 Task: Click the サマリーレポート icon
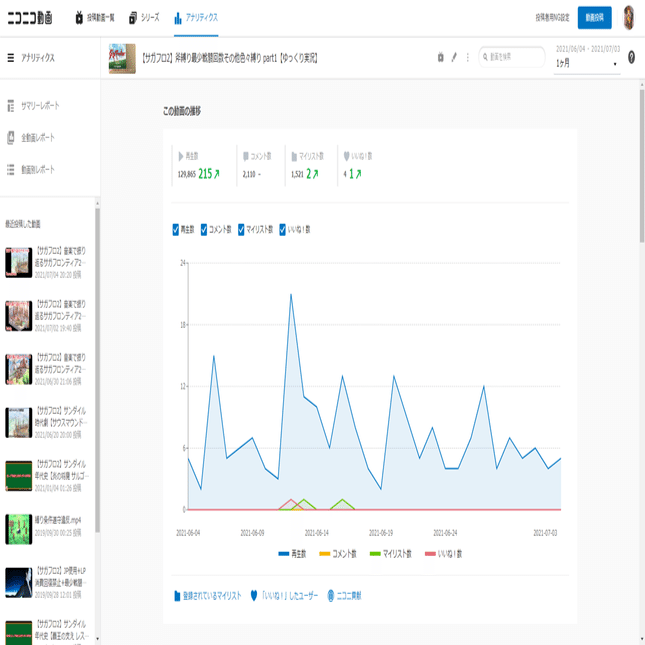(x=11, y=106)
